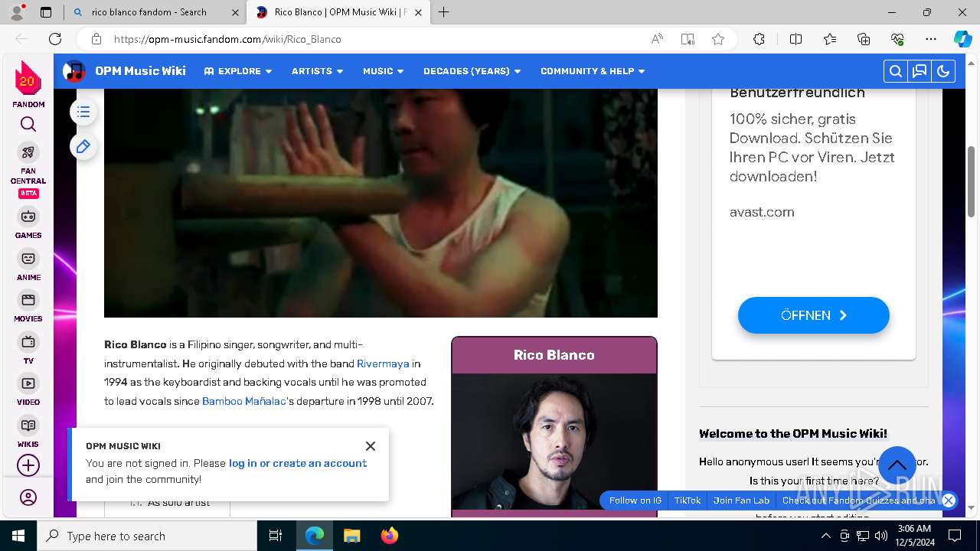
Task: Open Fandom sidebar search icon
Action: pyautogui.click(x=28, y=124)
